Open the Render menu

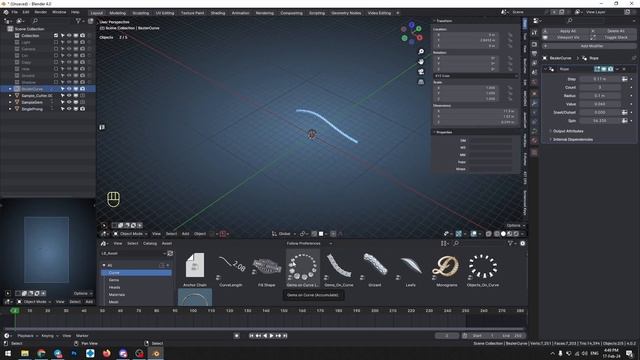pos(40,12)
